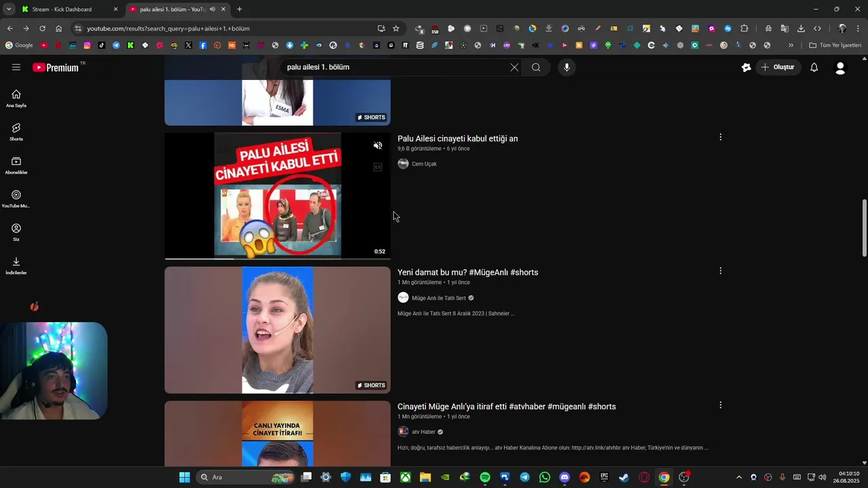Image resolution: width=868 pixels, height=488 pixels.
Task: Open the browser home page
Action: pyautogui.click(x=58, y=28)
